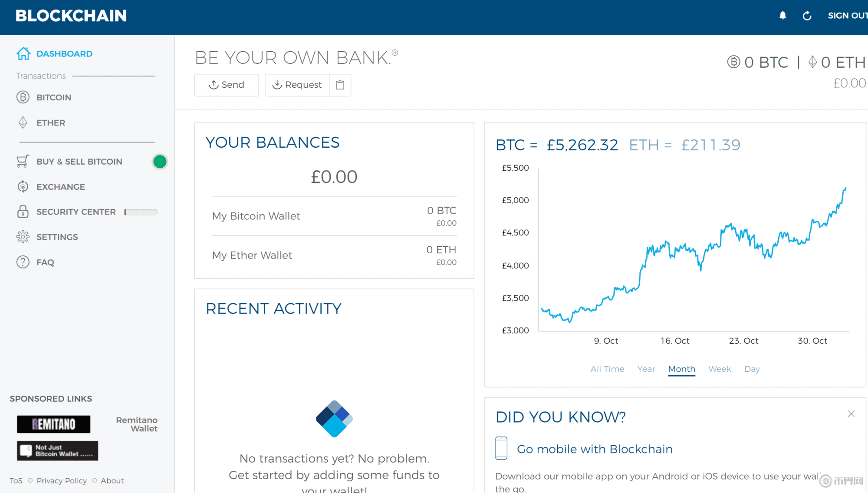The width and height of the screenshot is (868, 493).
Task: Open Buy & Sell Bitcoin cart icon
Action: click(x=23, y=161)
